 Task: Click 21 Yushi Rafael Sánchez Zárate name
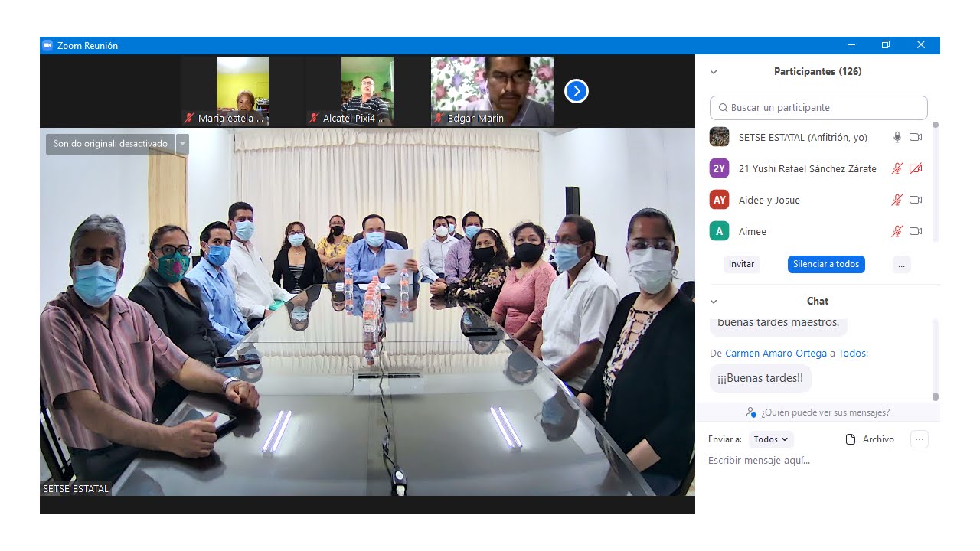[808, 168]
